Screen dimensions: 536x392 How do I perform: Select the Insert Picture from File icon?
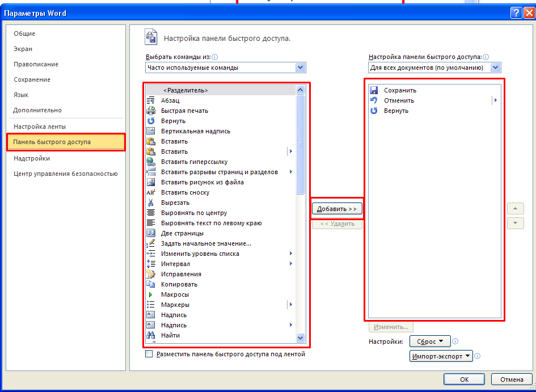point(151,182)
